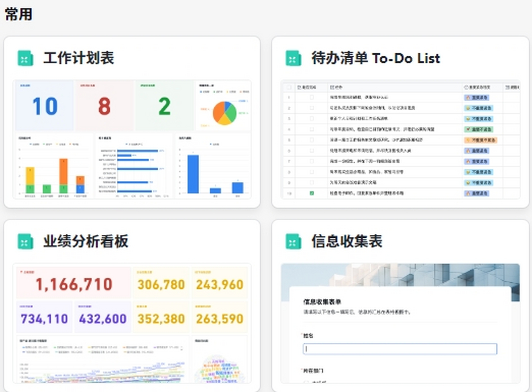Click the 263,590 value card
Screen dimensions: 532x392
coord(219,317)
